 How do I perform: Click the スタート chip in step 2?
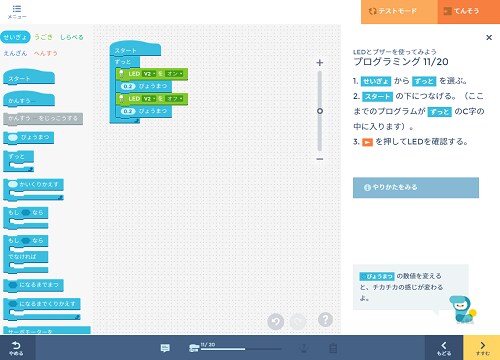(377, 97)
